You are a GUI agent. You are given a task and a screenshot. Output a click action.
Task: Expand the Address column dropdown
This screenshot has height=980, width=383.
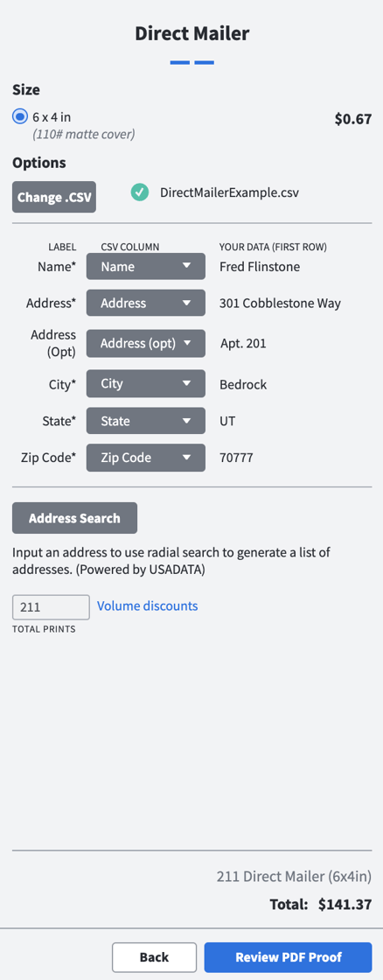click(145, 303)
